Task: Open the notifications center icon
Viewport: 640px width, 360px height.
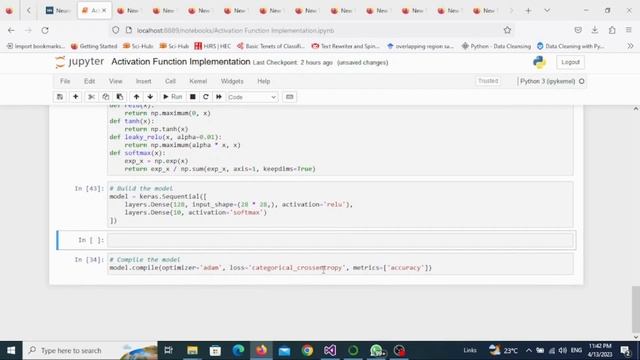Action: (x=625, y=350)
